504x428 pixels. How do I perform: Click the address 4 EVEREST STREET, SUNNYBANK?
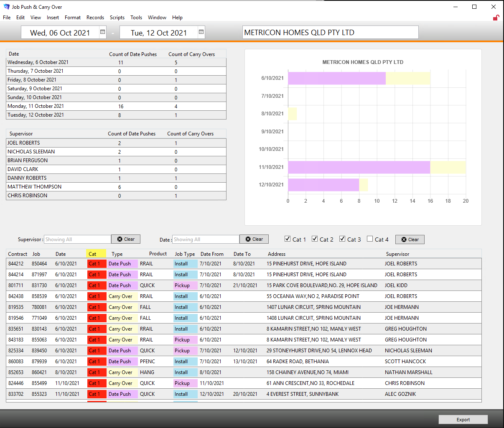303,394
